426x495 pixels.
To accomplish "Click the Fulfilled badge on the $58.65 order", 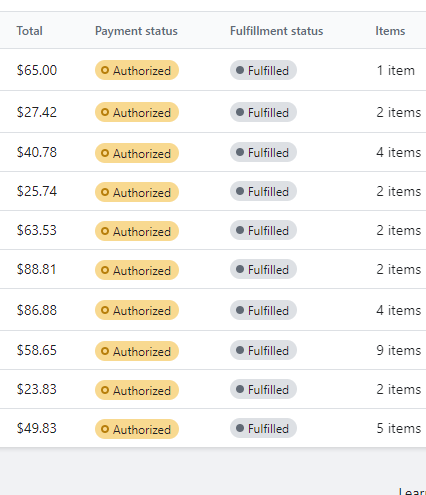I will (263, 350).
